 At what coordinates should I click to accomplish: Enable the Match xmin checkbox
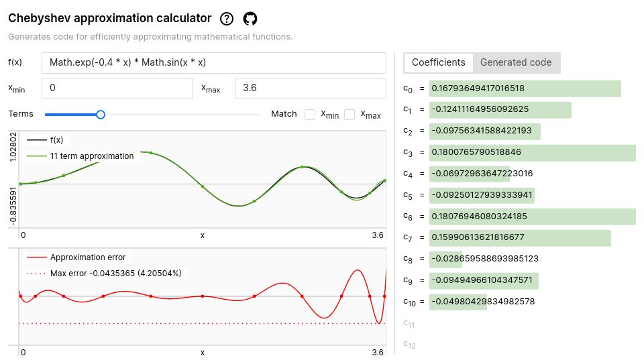pyautogui.click(x=310, y=115)
